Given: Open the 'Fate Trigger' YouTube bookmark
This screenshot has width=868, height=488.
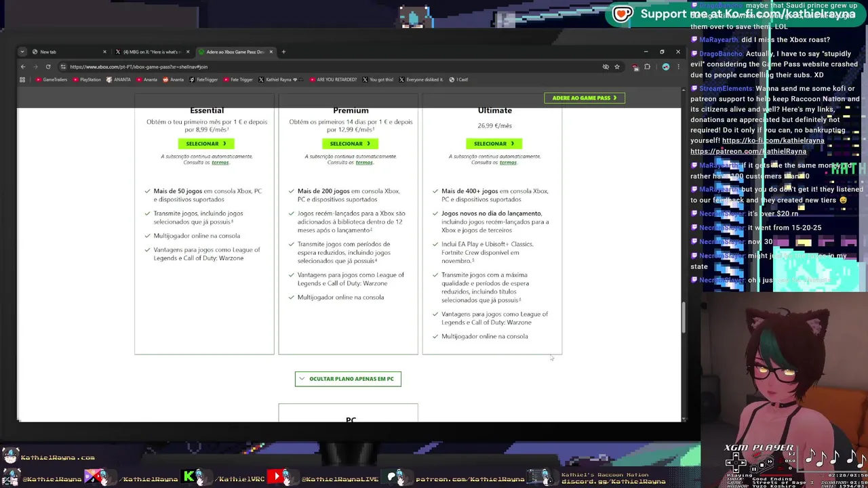Looking at the screenshot, I should point(237,79).
